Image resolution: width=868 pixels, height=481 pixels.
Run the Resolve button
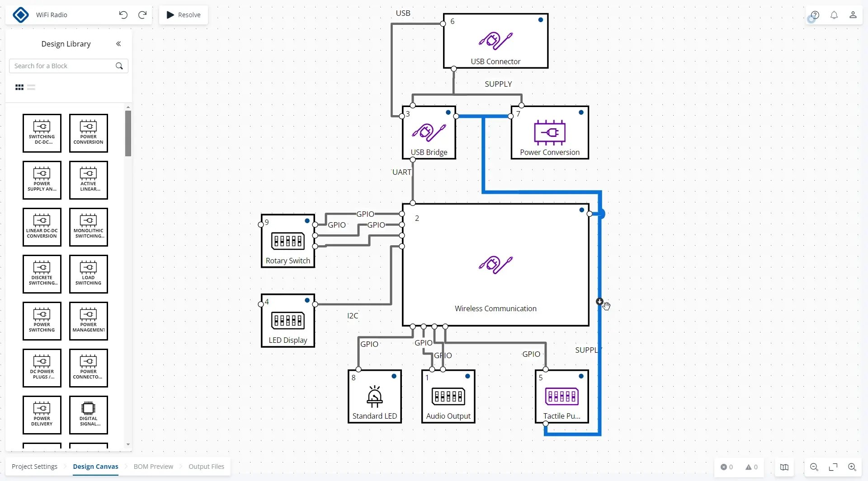click(184, 15)
